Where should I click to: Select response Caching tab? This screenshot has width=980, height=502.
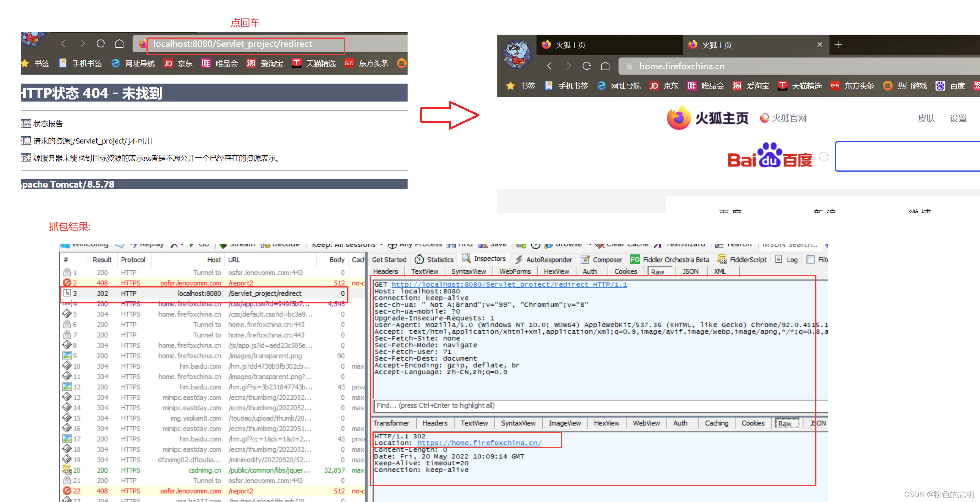[716, 423]
